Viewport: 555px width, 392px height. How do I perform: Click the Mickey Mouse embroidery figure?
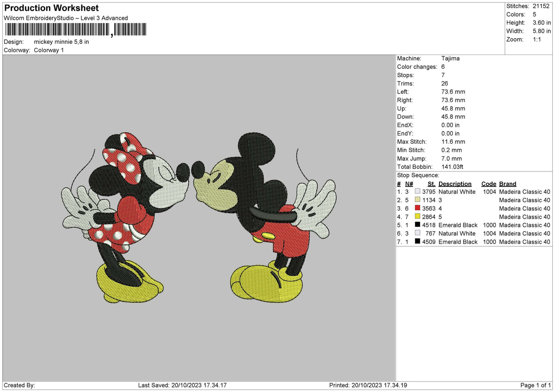(265, 219)
